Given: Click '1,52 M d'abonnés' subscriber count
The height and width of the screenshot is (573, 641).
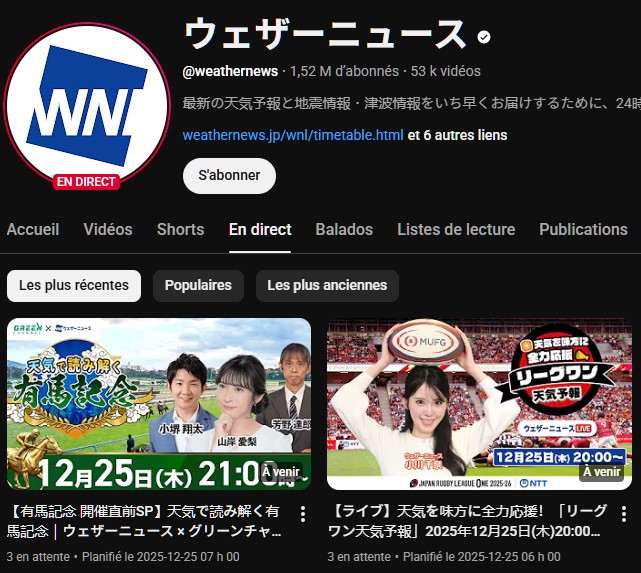Looking at the screenshot, I should point(344,72).
